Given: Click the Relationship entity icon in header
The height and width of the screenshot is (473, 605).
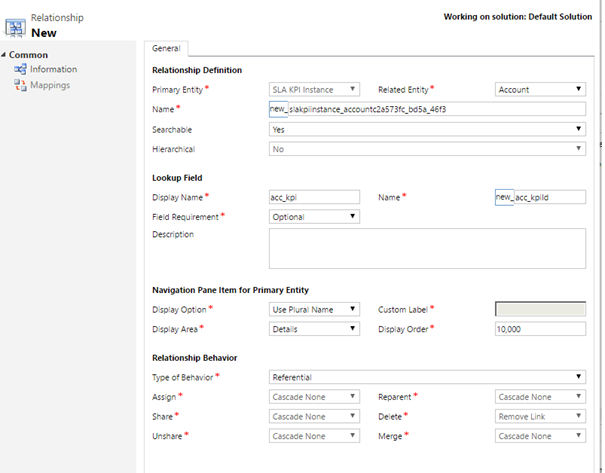Looking at the screenshot, I should click(x=15, y=25).
